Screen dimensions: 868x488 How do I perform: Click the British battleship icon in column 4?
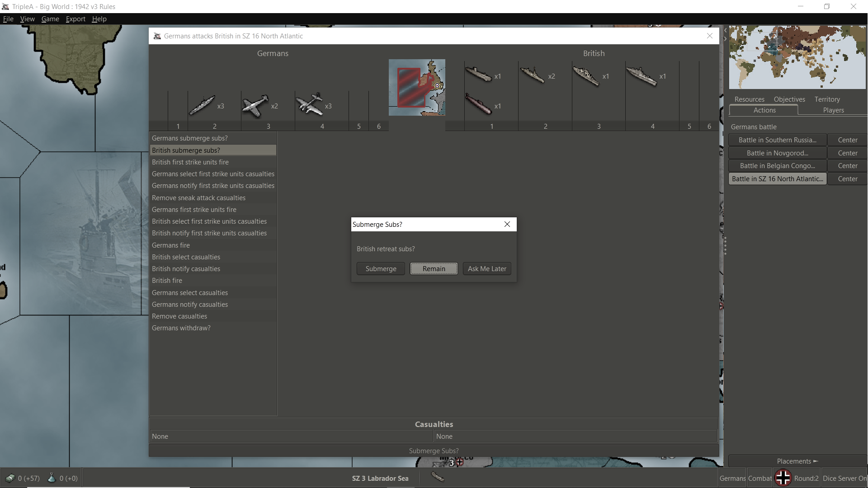tap(641, 75)
